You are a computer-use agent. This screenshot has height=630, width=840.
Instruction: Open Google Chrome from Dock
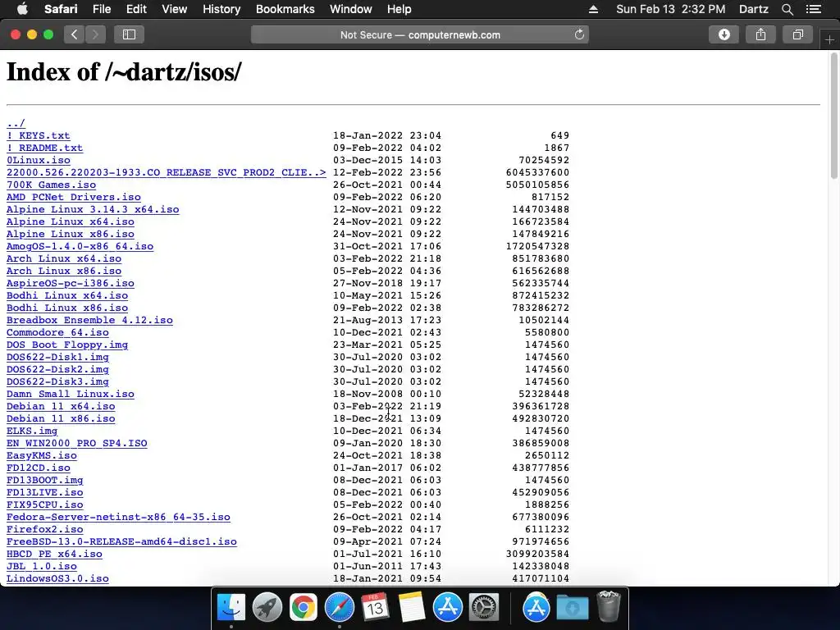pos(304,608)
